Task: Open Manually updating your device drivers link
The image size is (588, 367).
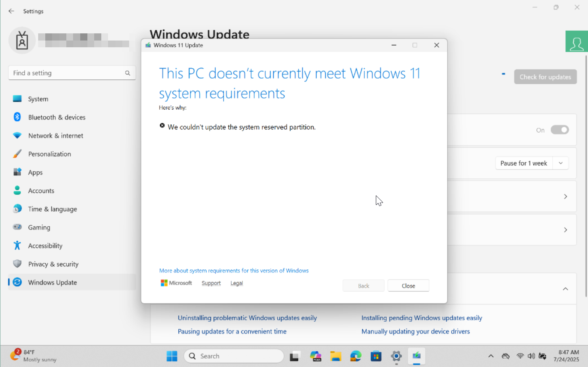Action: coord(416,331)
